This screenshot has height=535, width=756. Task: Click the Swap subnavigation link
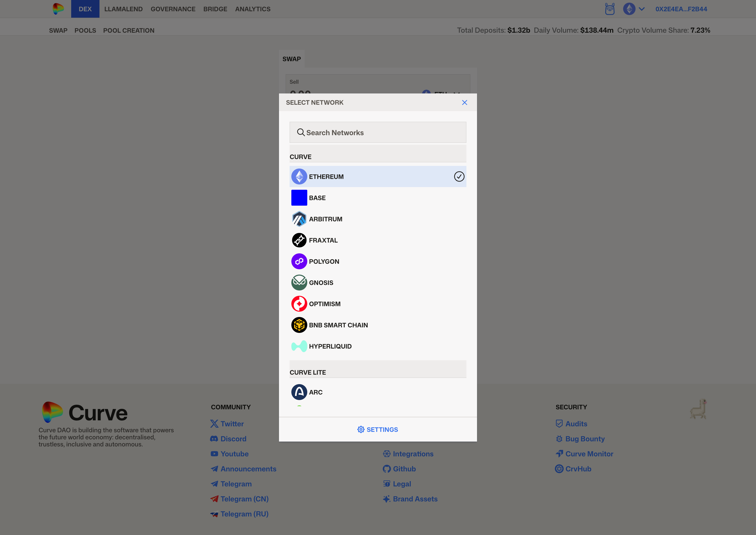58,30
